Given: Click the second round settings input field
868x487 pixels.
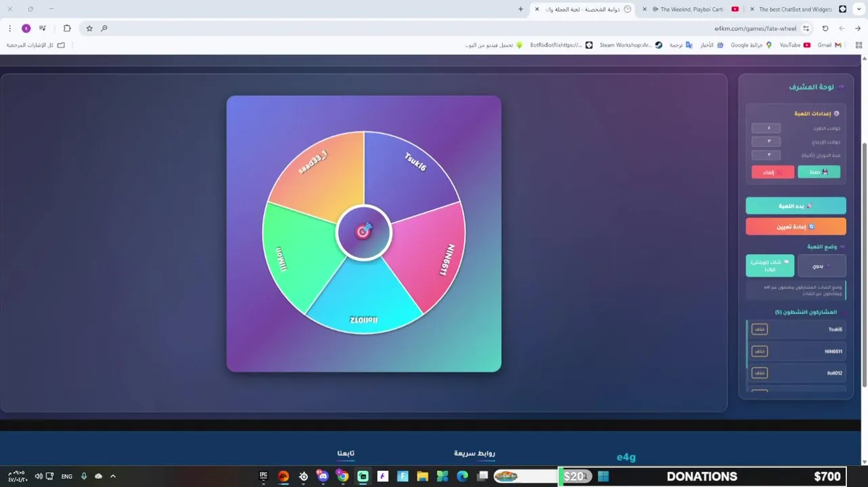Looking at the screenshot, I should (x=766, y=141).
